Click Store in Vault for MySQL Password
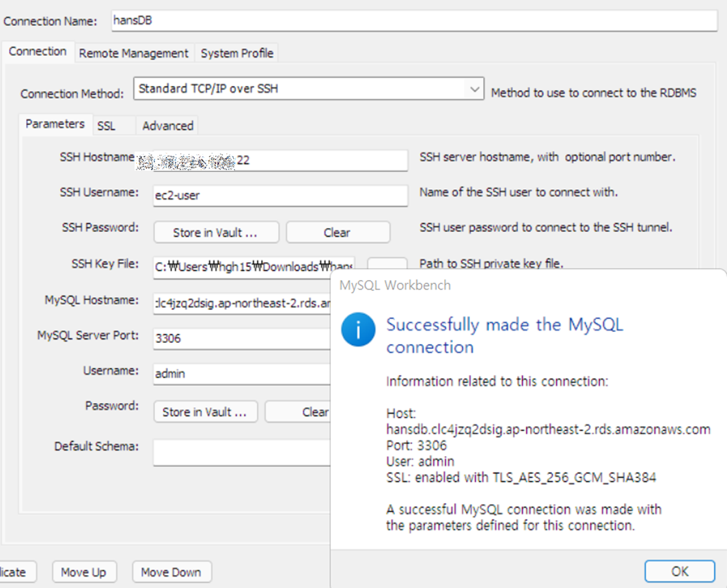The image size is (727, 588). pos(206,411)
